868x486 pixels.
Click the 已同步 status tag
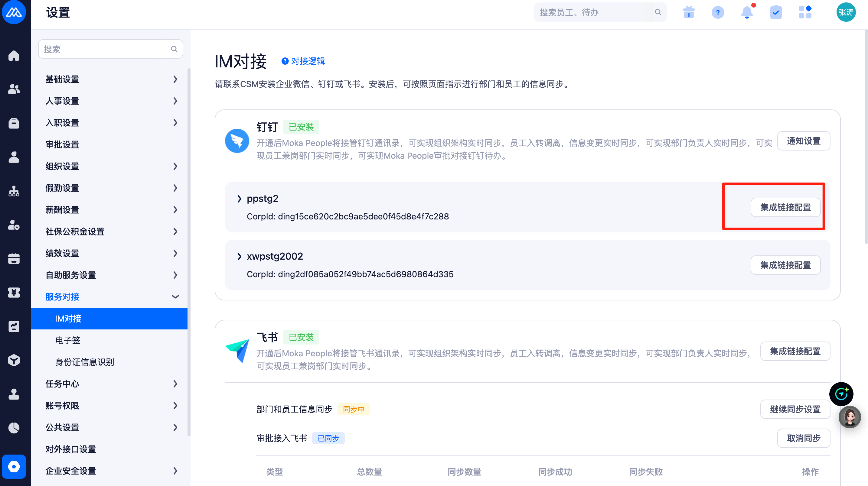coord(328,438)
